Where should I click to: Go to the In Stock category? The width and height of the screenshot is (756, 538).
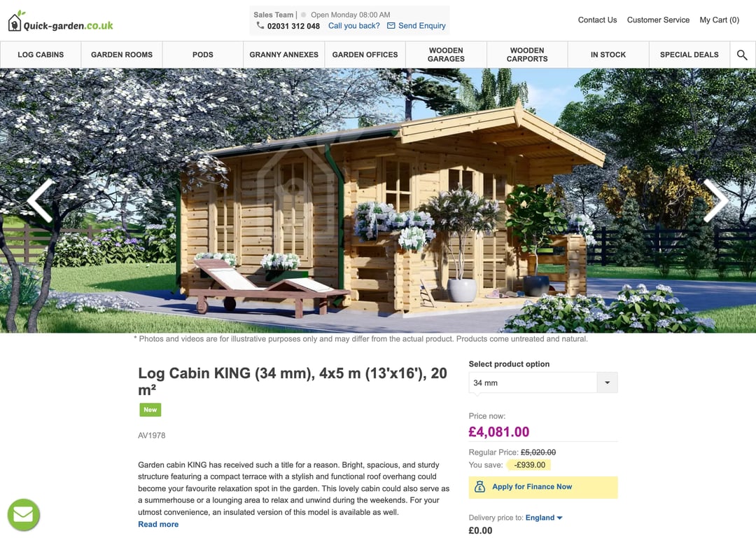(x=608, y=55)
